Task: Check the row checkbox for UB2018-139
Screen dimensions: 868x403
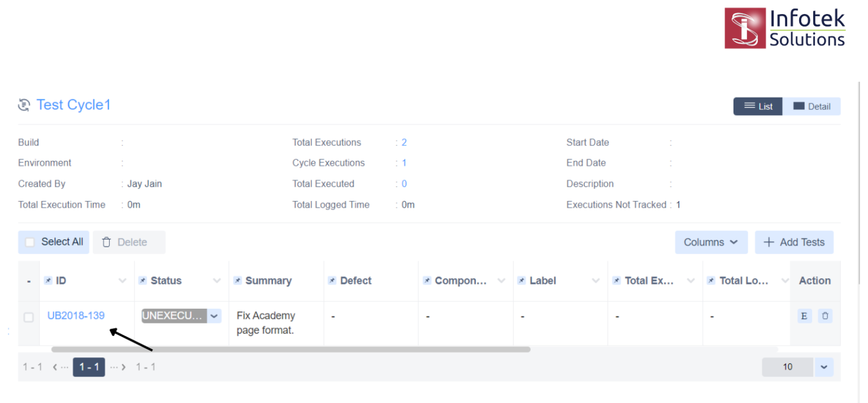Action: tap(29, 317)
